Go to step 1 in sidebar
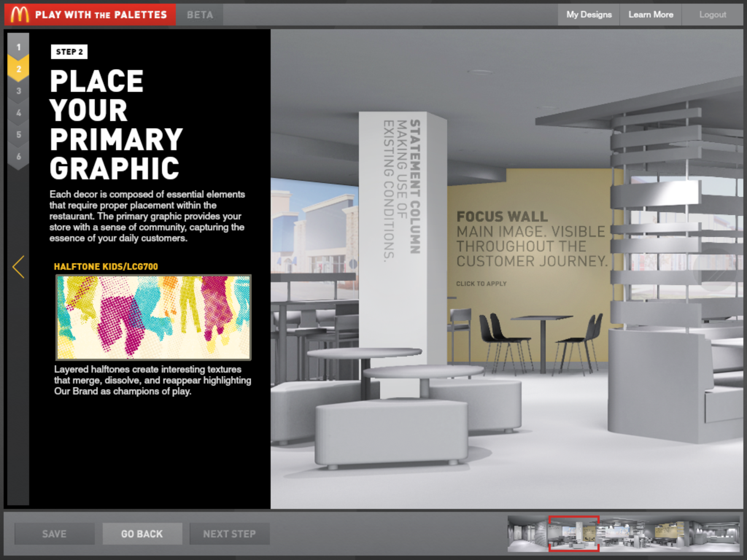The height and width of the screenshot is (560, 747). [x=19, y=47]
